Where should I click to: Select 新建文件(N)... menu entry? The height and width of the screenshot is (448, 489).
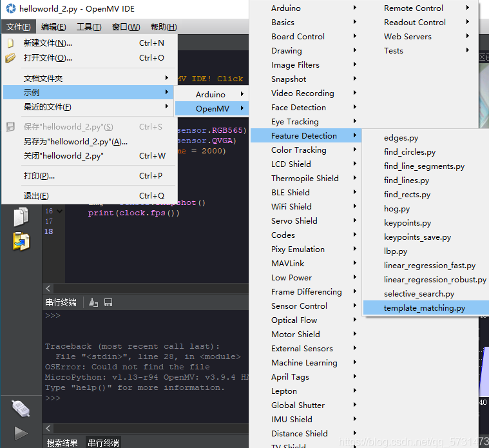89,43
